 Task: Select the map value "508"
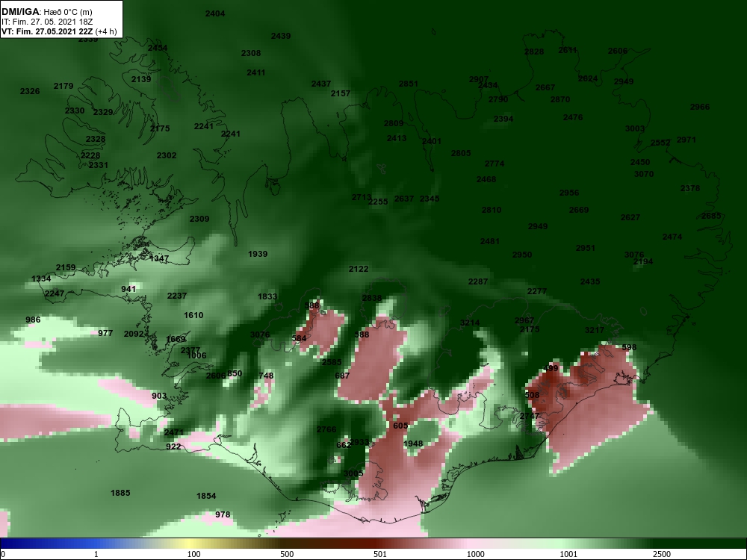532,395
